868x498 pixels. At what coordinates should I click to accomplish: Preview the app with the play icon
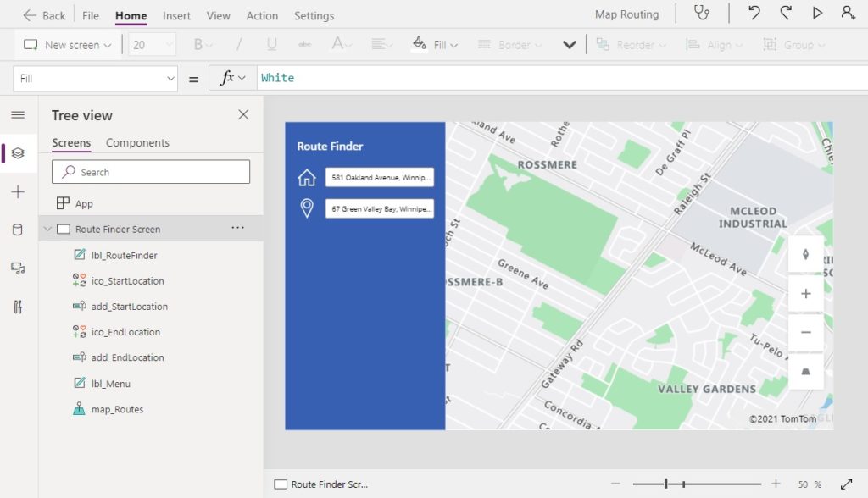click(817, 13)
